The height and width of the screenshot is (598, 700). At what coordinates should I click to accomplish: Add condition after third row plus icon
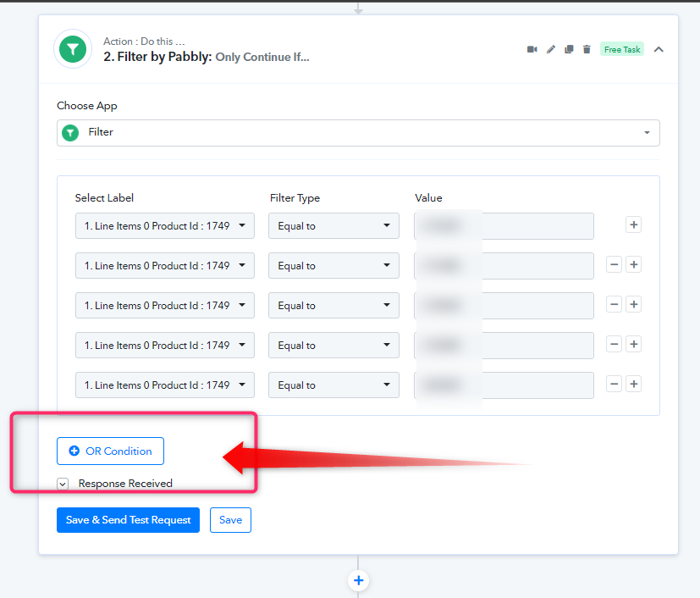(633, 304)
